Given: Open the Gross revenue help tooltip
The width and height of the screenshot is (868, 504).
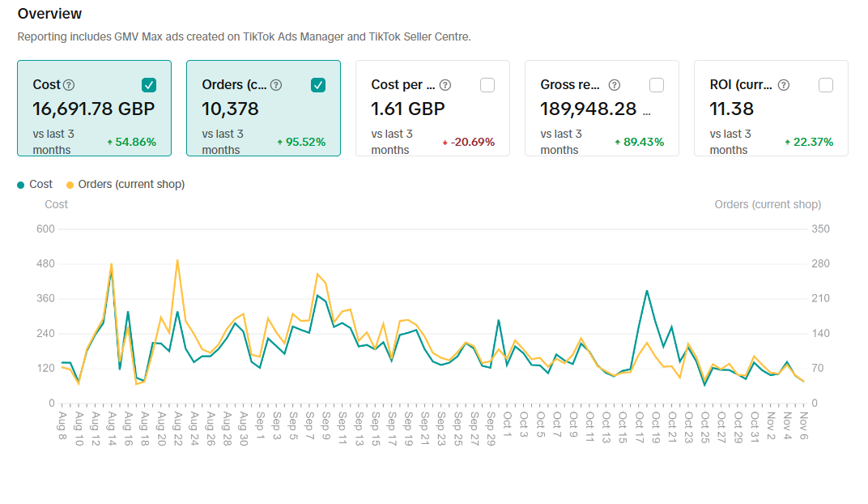Looking at the screenshot, I should [x=613, y=84].
